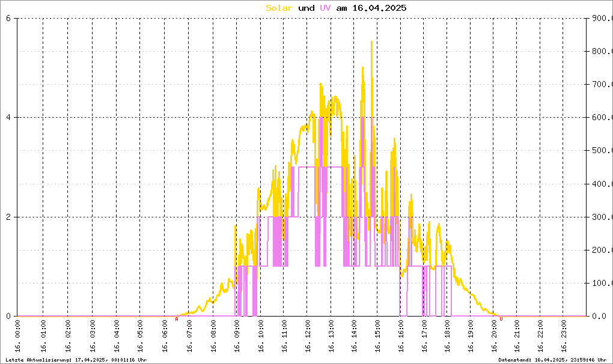Click the pink "UV" title word

pos(325,8)
